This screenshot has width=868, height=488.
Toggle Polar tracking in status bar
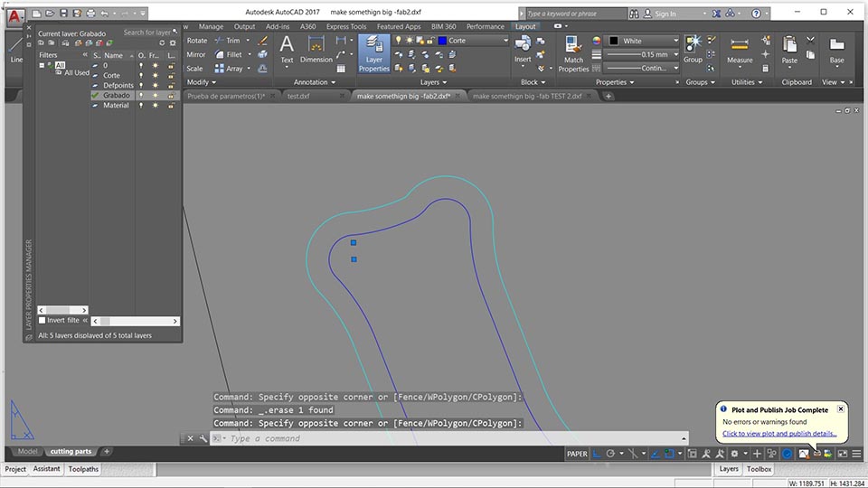610,454
